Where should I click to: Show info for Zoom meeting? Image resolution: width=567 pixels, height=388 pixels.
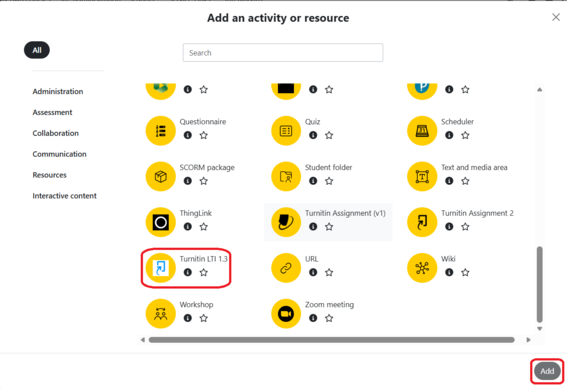tap(313, 318)
